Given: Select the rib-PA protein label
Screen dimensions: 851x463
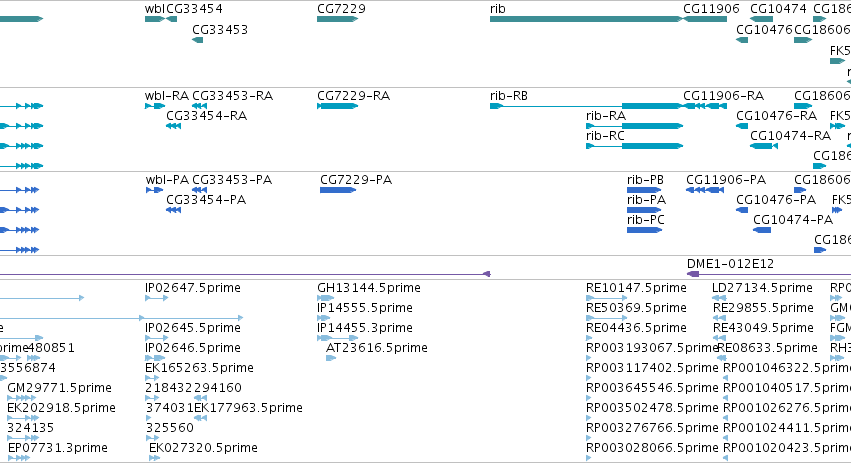Looking at the screenshot, I should [646, 200].
